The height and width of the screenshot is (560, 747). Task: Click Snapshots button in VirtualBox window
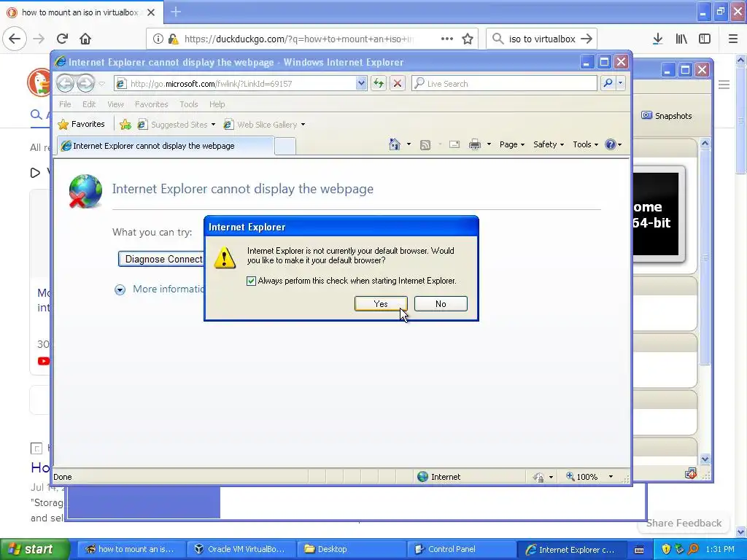point(667,116)
